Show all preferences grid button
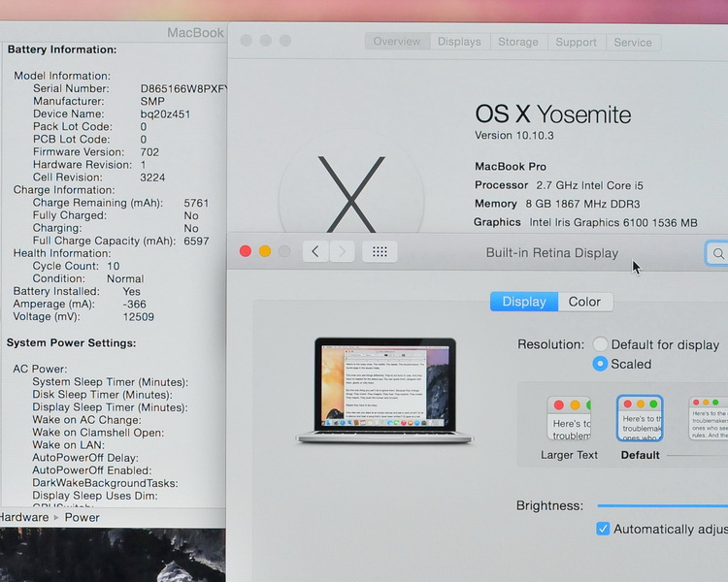 click(x=380, y=251)
